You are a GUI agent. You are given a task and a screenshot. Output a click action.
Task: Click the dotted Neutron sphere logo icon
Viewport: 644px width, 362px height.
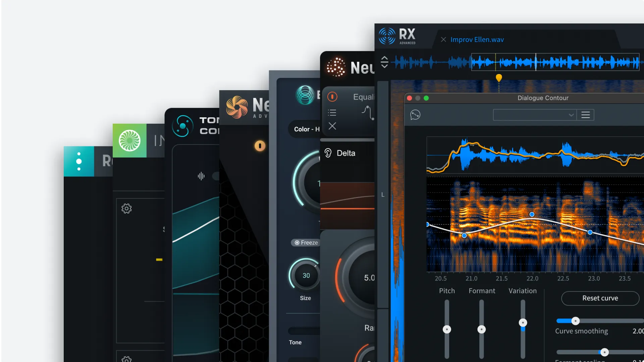pyautogui.click(x=335, y=66)
